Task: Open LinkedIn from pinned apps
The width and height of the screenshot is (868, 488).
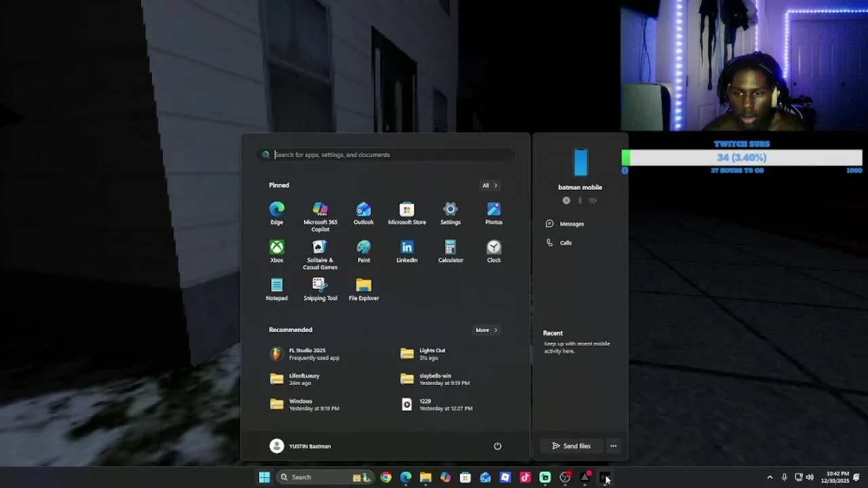Action: pyautogui.click(x=407, y=251)
